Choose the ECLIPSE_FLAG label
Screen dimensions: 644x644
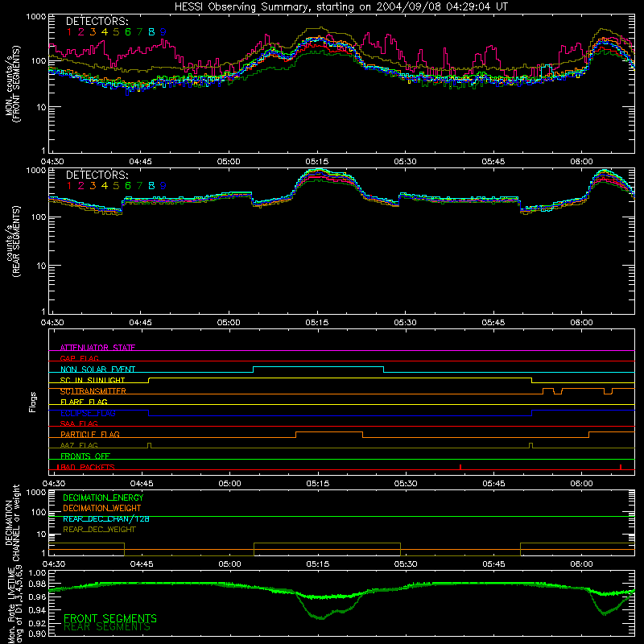(88, 413)
